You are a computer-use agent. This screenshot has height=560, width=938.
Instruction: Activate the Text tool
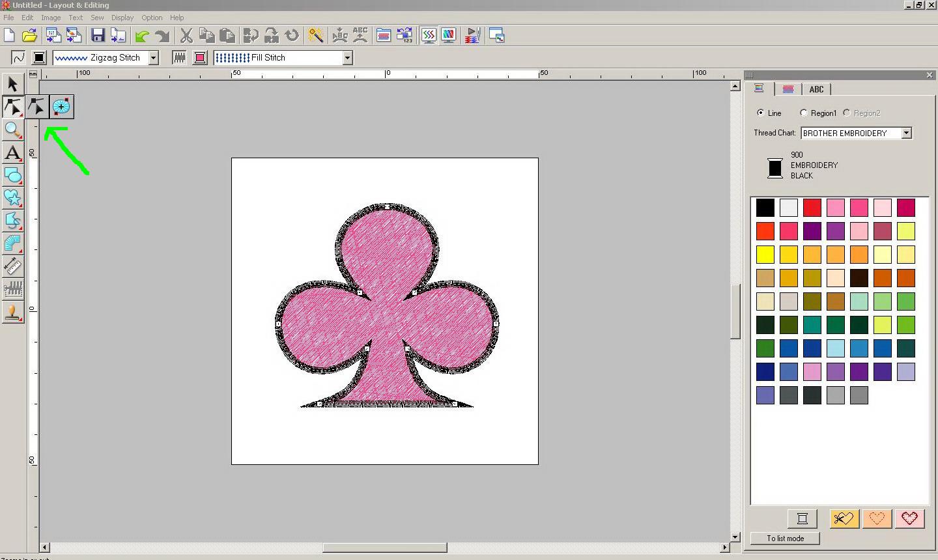tap(12, 153)
